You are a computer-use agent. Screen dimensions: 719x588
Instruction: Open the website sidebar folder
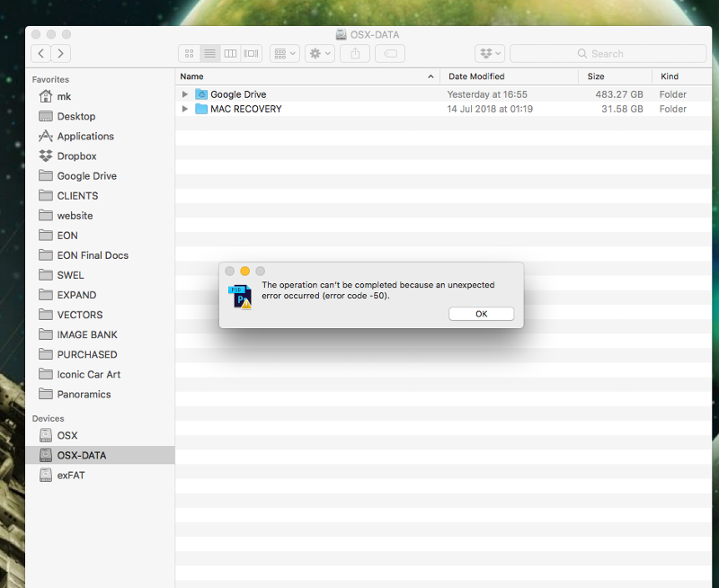click(x=100, y=216)
